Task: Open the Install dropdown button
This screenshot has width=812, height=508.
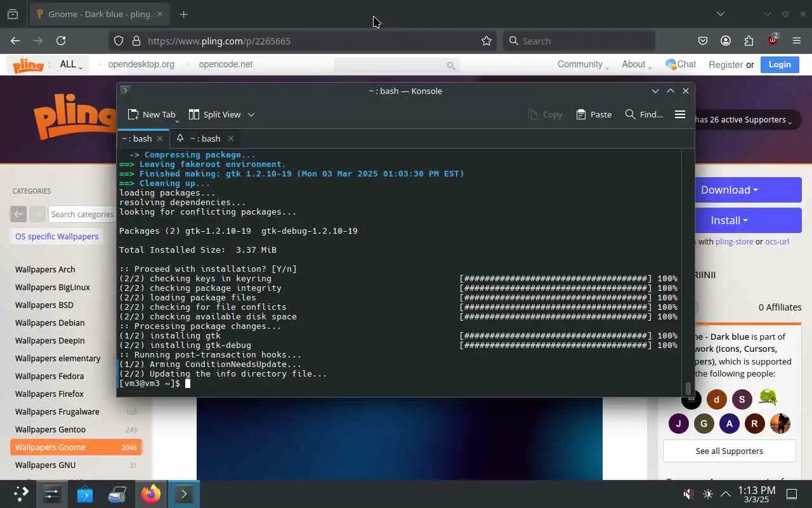Action: click(x=730, y=220)
